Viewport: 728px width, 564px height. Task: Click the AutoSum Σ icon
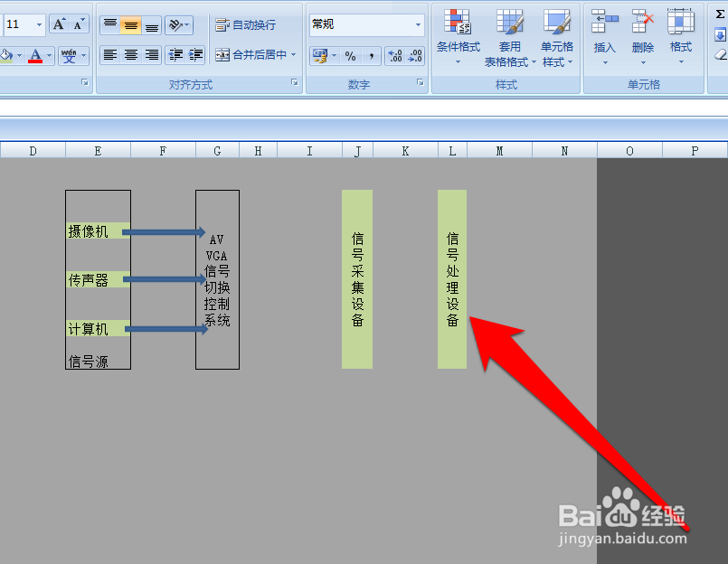720,14
